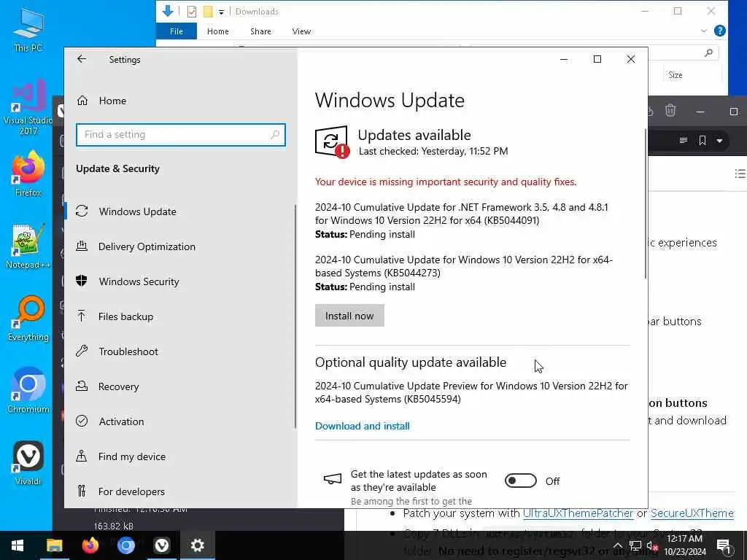Screen dimensions: 747x560
Task: Click Size column header in Downloads
Action: (675, 75)
